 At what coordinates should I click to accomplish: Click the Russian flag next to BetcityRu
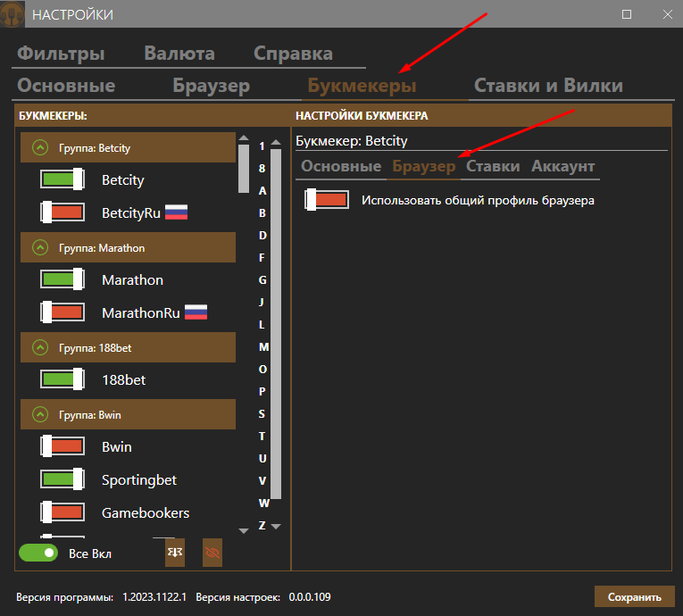pyautogui.click(x=177, y=213)
